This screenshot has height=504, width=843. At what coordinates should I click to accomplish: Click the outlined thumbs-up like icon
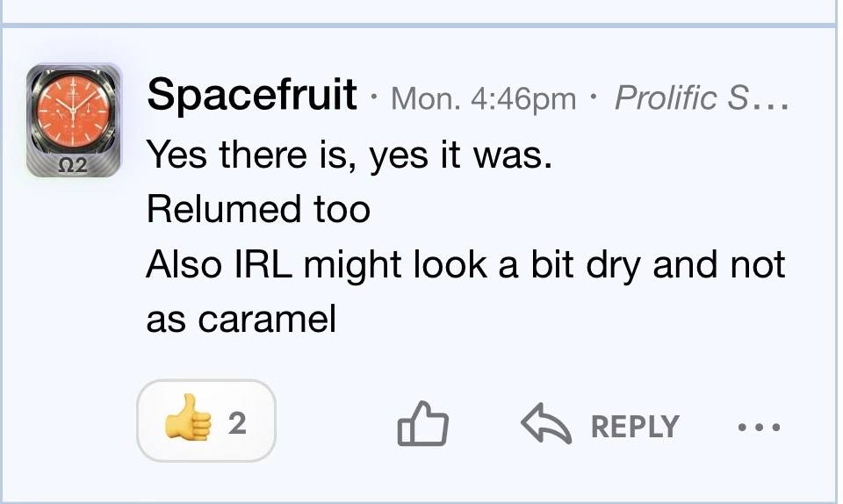[x=423, y=424]
